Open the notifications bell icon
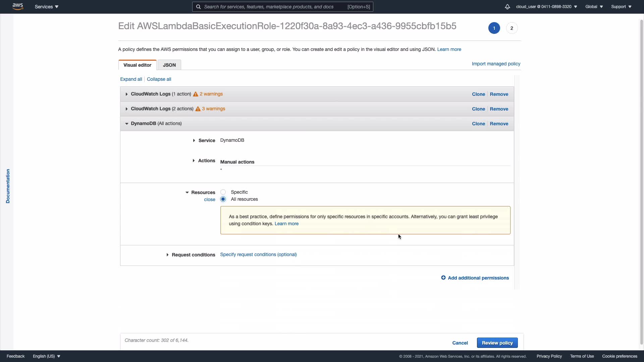Viewport: 644px width, 362px height. (x=507, y=7)
